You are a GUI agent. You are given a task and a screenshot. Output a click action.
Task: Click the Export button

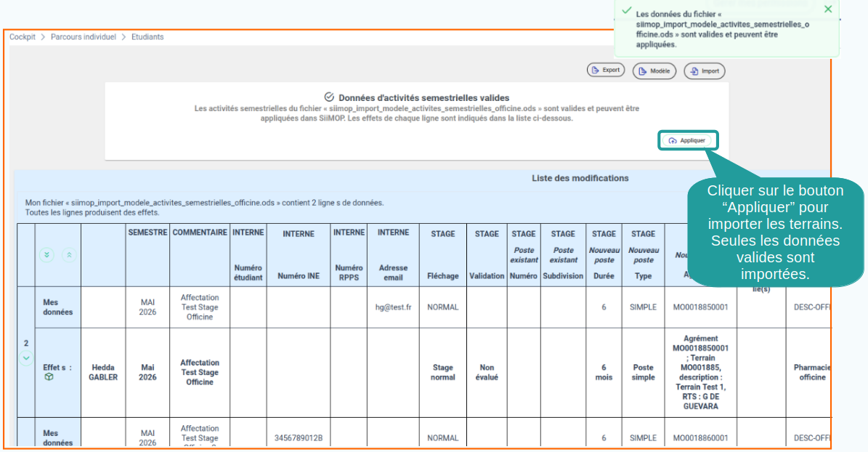[x=606, y=70]
